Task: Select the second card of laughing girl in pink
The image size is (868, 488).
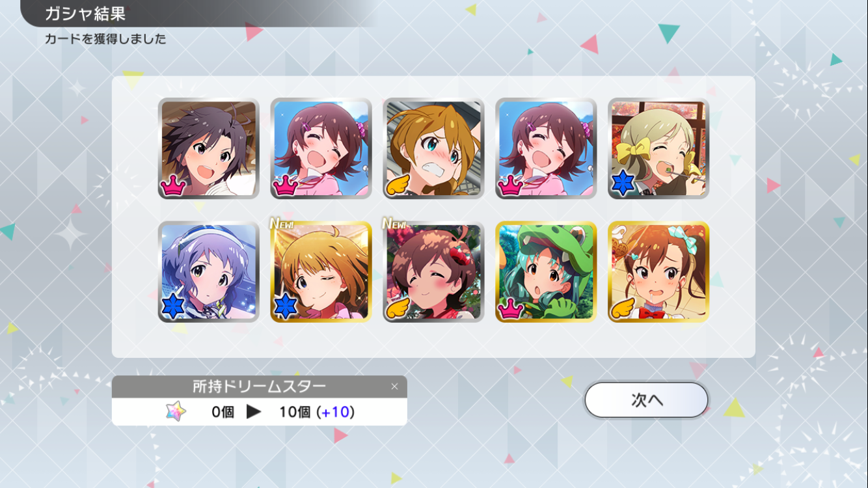Action: pyautogui.click(x=321, y=148)
